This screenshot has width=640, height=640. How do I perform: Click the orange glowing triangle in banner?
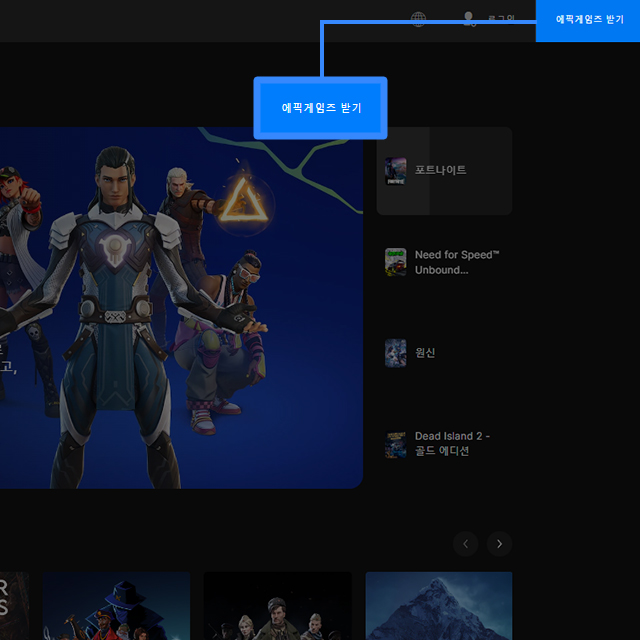click(238, 202)
